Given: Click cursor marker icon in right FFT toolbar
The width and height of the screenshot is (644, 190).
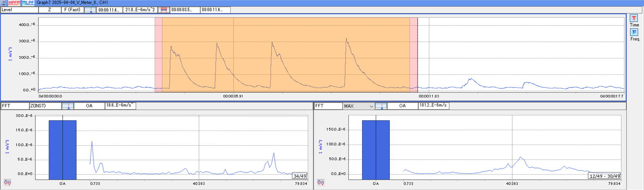Looking at the screenshot, I should pos(381,106).
